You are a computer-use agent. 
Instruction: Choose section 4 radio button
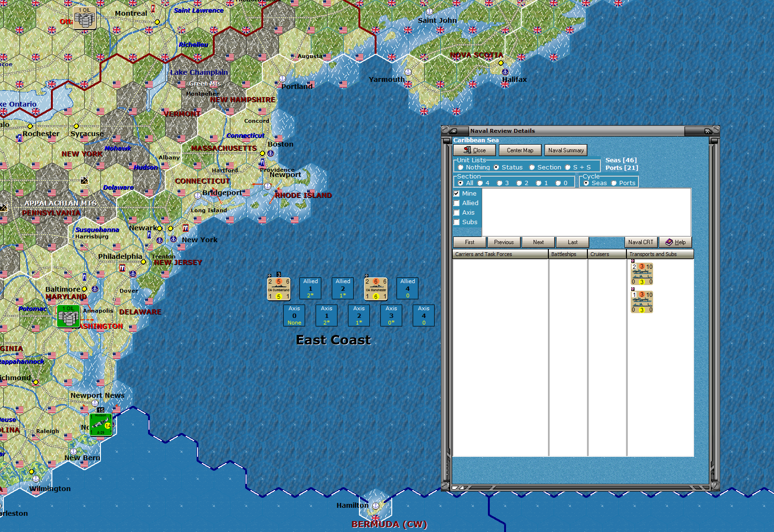[484, 183]
